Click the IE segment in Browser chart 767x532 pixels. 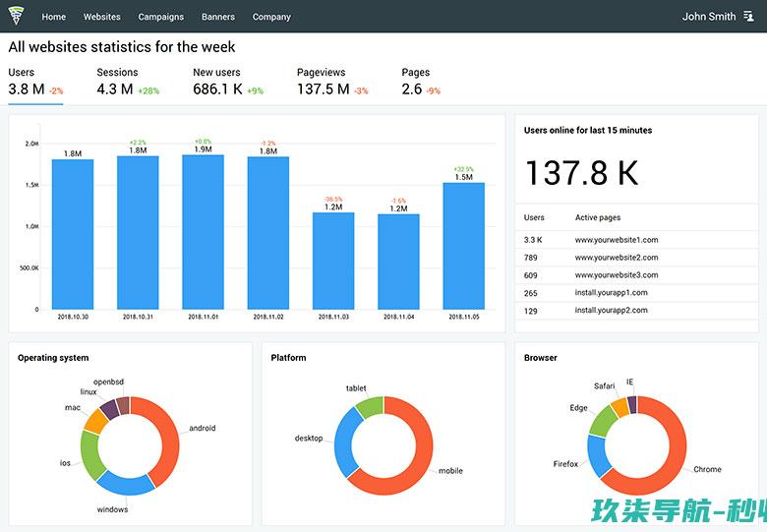tap(632, 405)
